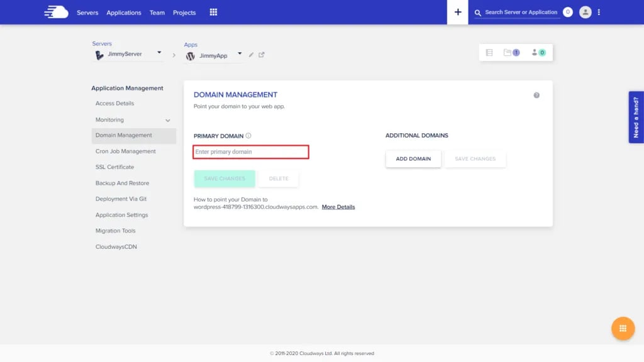Click the orange floating grid button
Screen dimensions: 644x362
coord(623,328)
